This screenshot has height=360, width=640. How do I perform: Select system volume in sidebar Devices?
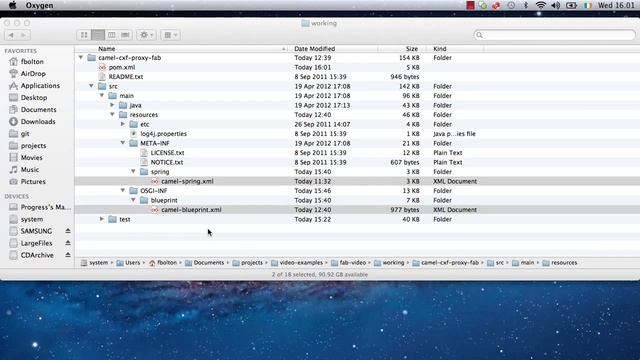pos(31,219)
